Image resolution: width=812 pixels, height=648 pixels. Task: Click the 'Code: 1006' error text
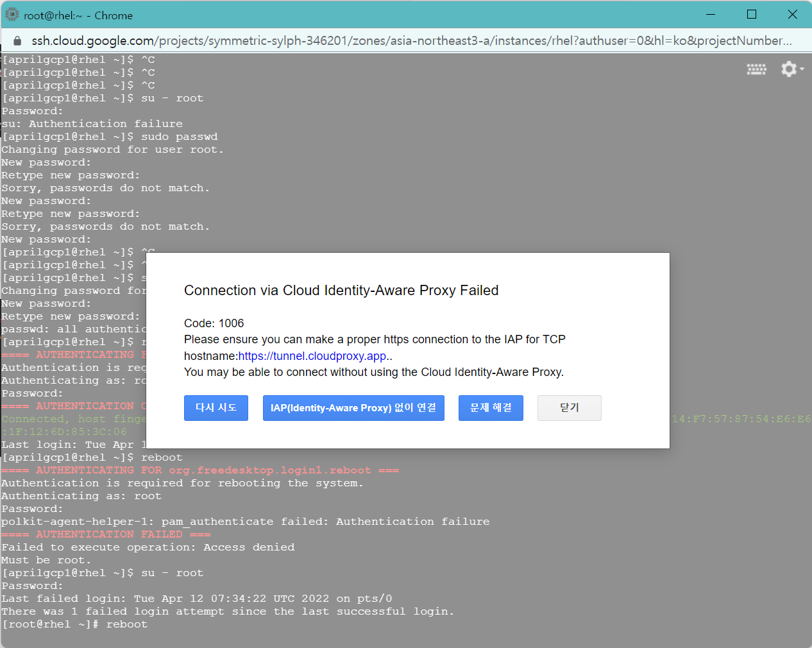214,323
